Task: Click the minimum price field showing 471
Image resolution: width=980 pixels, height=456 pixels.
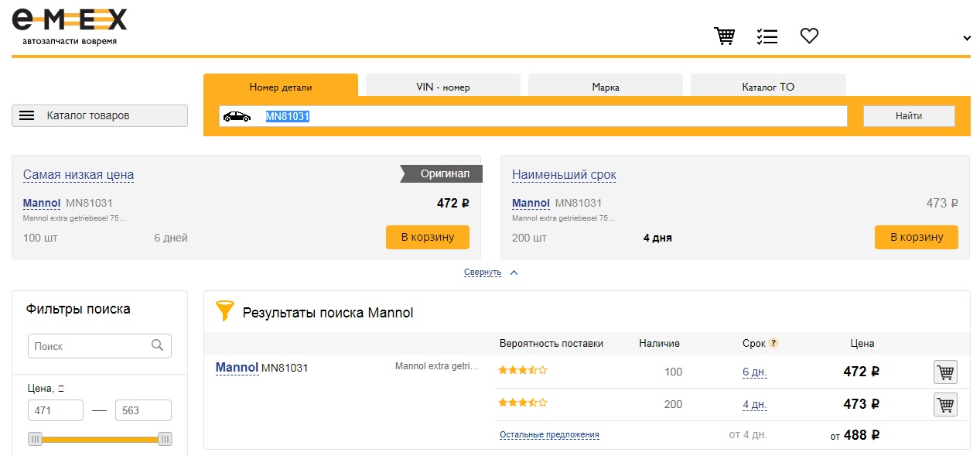Action: 56,410
